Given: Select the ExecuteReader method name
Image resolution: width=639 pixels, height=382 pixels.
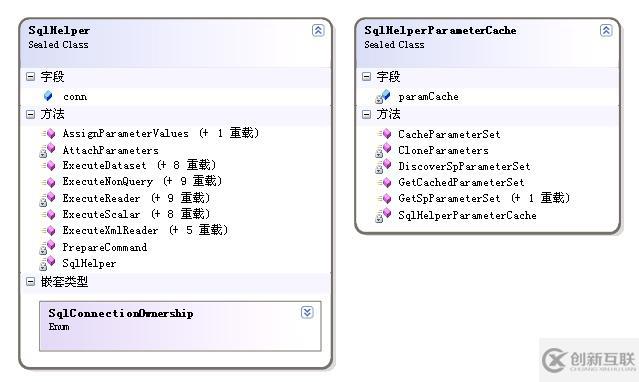Looking at the screenshot, I should click(101, 199).
